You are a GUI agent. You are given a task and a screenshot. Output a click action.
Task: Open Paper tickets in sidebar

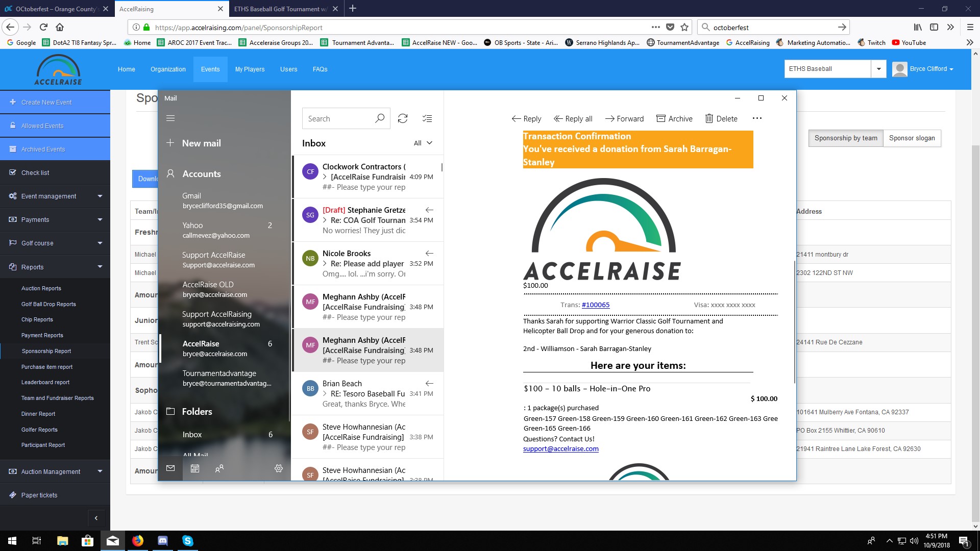point(55,495)
